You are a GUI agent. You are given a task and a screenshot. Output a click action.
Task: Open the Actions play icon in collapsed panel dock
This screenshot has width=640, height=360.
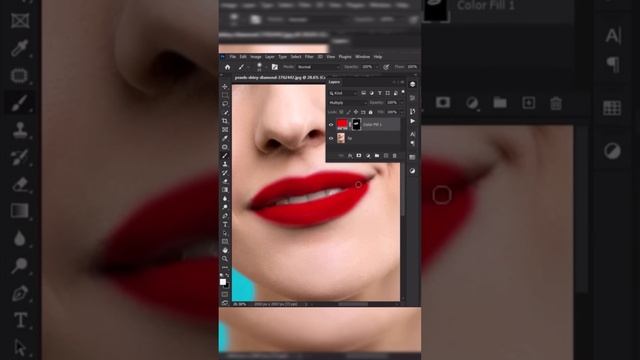pyautogui.click(x=412, y=121)
